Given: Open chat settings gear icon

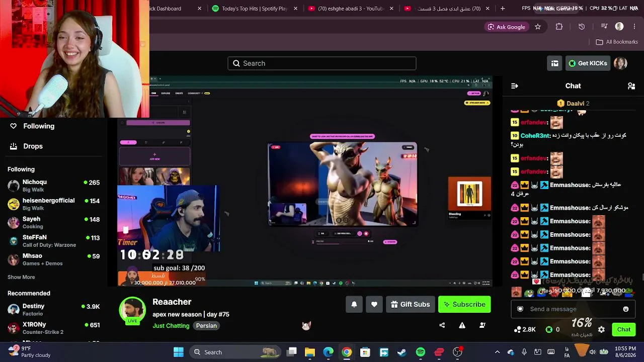Looking at the screenshot, I should click(x=601, y=330).
